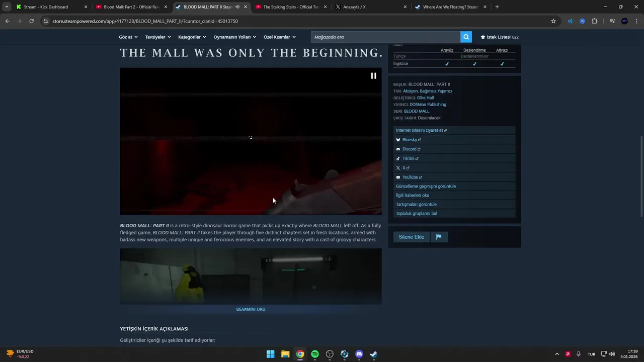Open the tab search dropdown arrow
Viewport: 644px width, 362px height.
coord(7,7)
